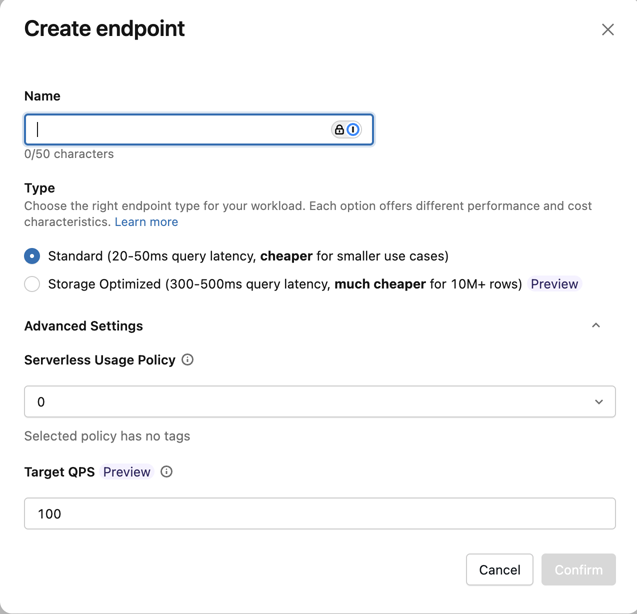The width and height of the screenshot is (637, 614).
Task: Click Preview badge next to Target QPS
Action: pos(127,472)
